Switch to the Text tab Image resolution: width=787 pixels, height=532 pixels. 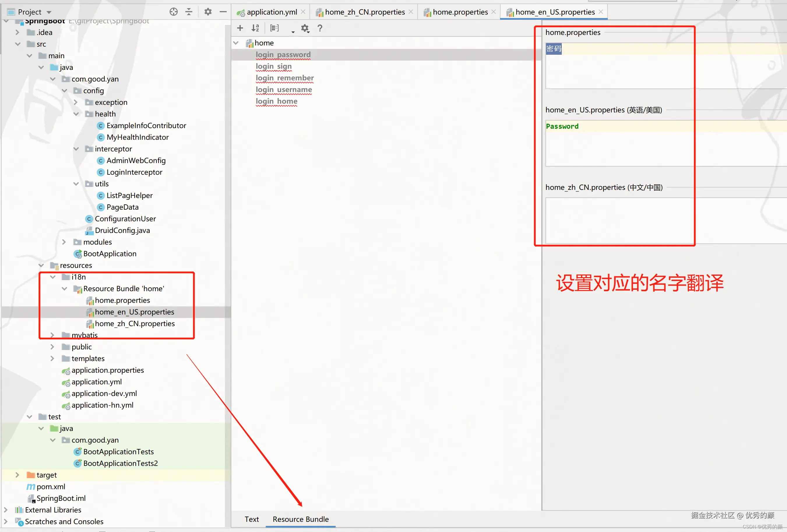(252, 519)
